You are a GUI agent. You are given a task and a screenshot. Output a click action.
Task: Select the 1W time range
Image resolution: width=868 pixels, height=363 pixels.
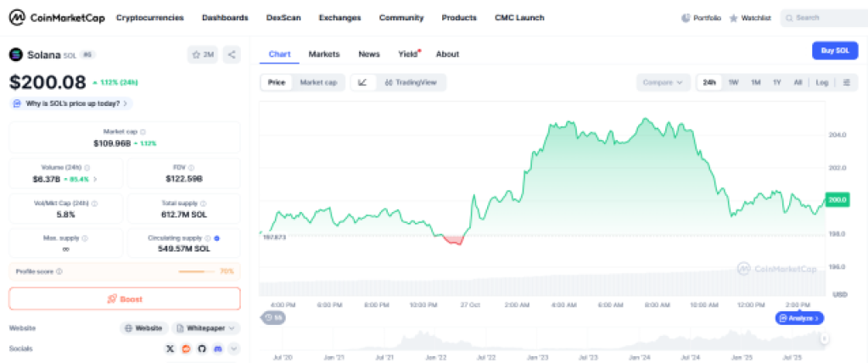[733, 82]
